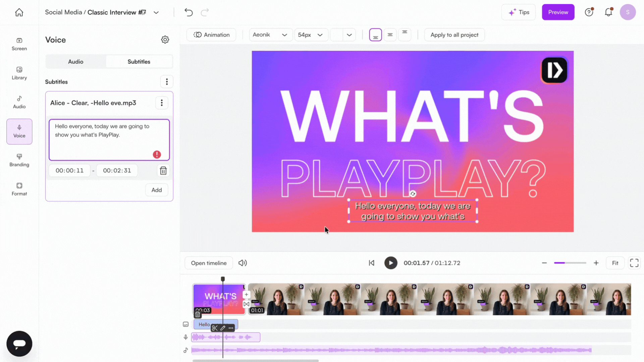This screenshot has height=362, width=644.
Task: Switch to the Audio tab
Action: [76, 62]
